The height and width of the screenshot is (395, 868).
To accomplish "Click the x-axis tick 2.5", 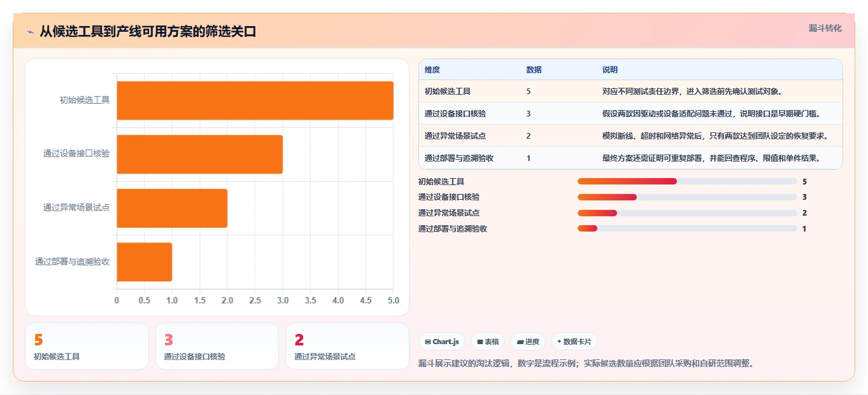I will [x=255, y=300].
